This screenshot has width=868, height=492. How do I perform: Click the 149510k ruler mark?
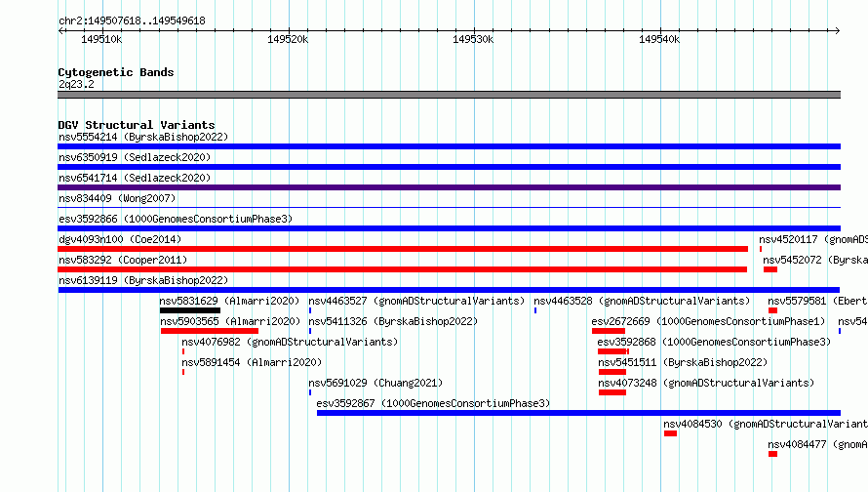coord(101,39)
